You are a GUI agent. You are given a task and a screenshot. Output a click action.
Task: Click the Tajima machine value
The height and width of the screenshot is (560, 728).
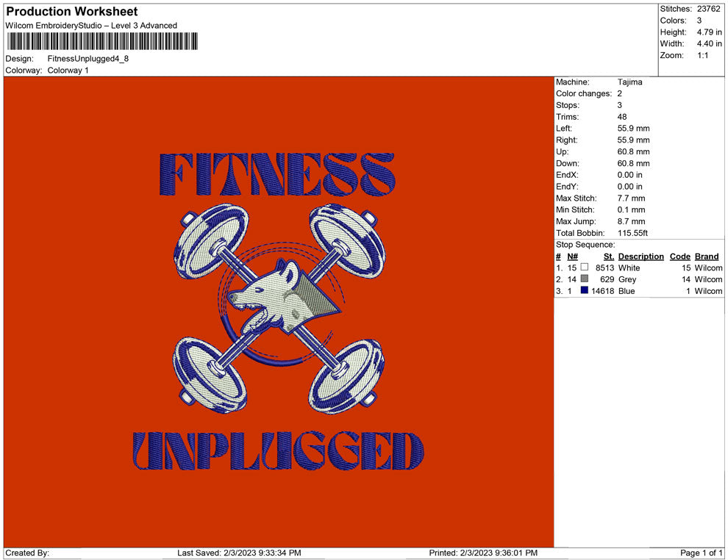(630, 82)
